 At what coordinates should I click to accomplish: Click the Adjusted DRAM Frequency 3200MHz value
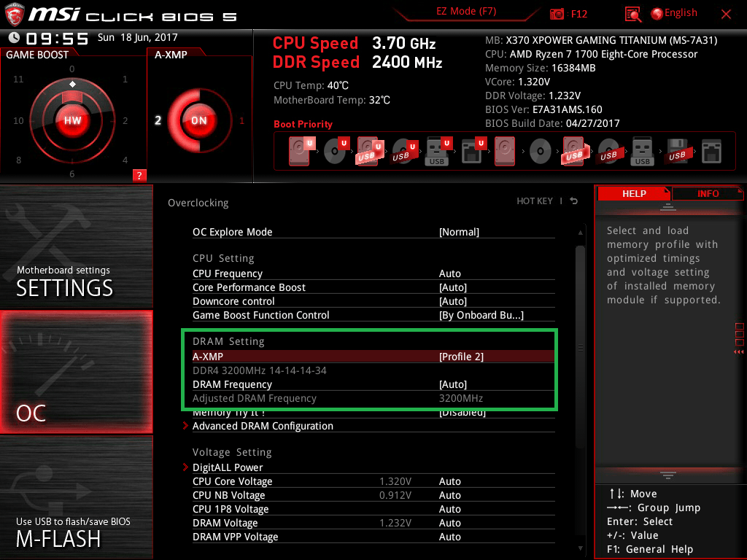click(x=461, y=399)
